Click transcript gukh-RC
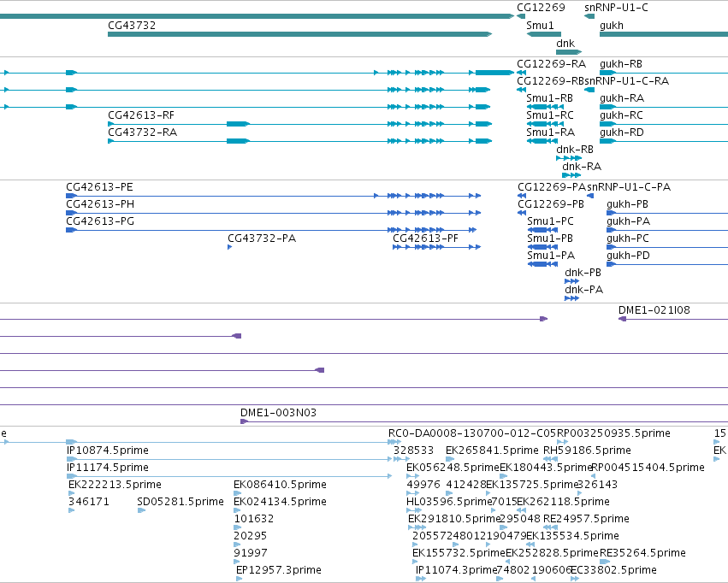The height and width of the screenshot is (583, 728). click(x=664, y=124)
